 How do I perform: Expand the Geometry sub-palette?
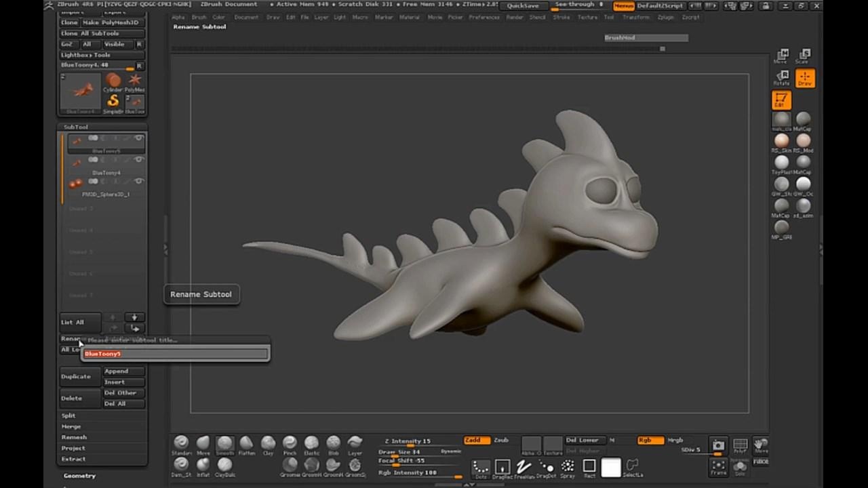79,476
